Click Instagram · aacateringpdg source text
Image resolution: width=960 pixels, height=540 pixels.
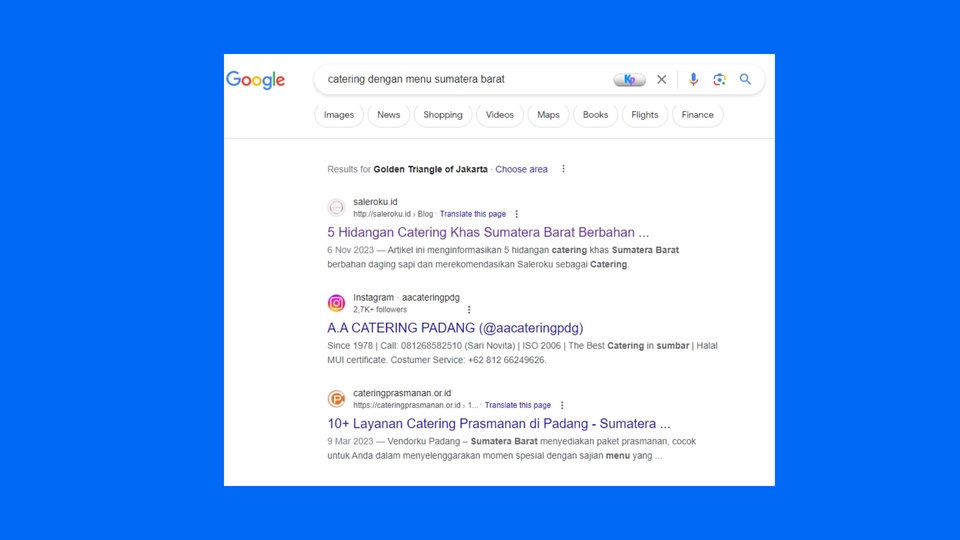pyautogui.click(x=407, y=298)
